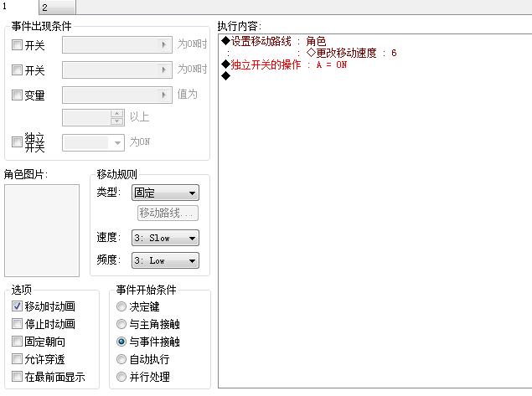
Task: Open the variable selector field
Action: (117, 95)
